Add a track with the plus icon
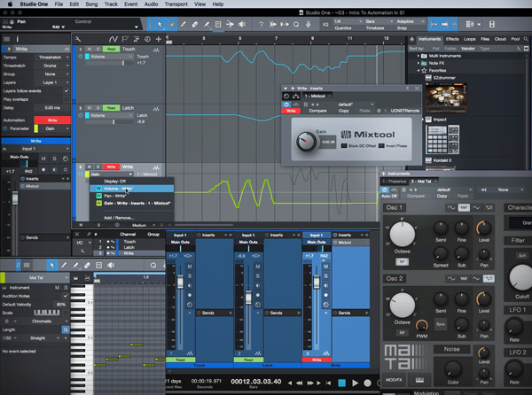This screenshot has height=395, width=532. tap(158, 39)
